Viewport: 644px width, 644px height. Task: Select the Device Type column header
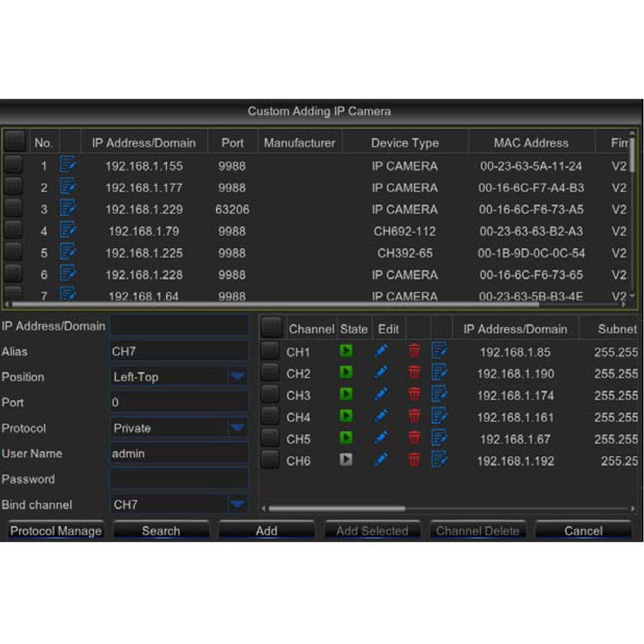405,142
